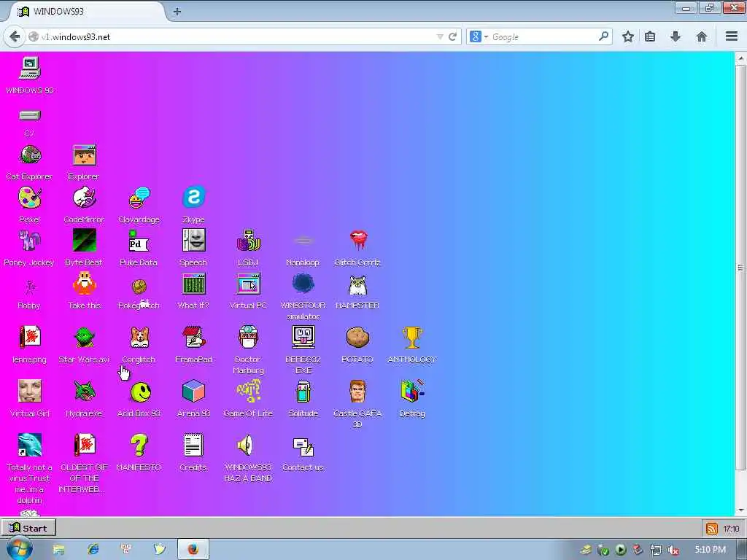Open the downloads arrow button
The width and height of the screenshot is (747, 560).
tap(675, 36)
